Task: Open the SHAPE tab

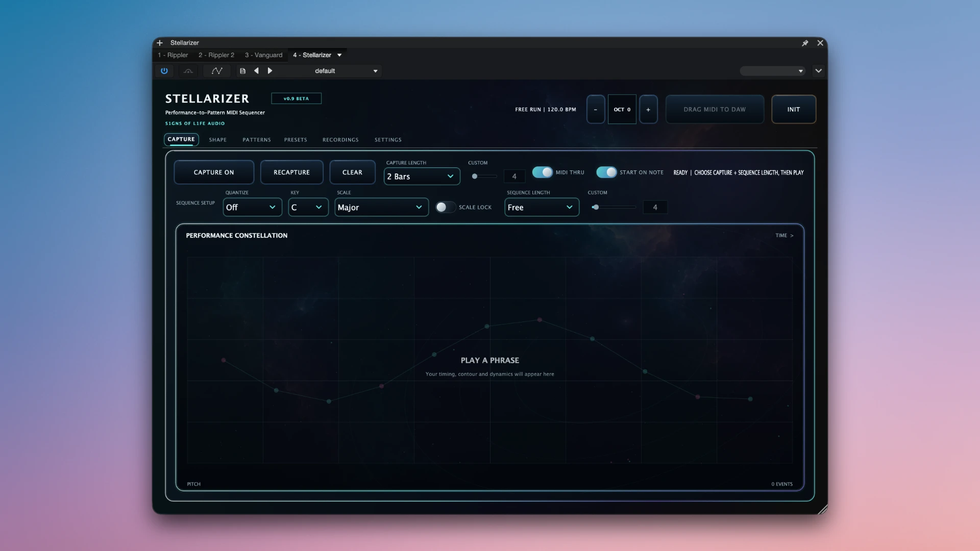Action: [x=218, y=140]
